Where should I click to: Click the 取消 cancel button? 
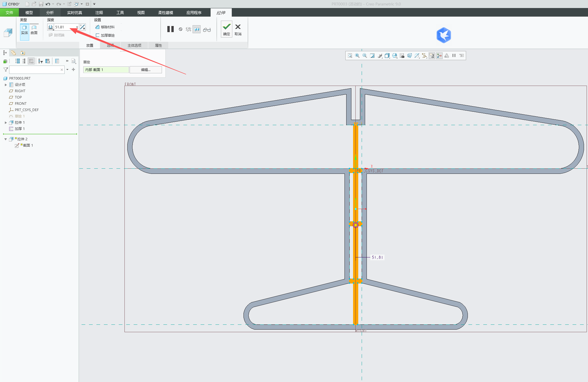[x=238, y=29]
